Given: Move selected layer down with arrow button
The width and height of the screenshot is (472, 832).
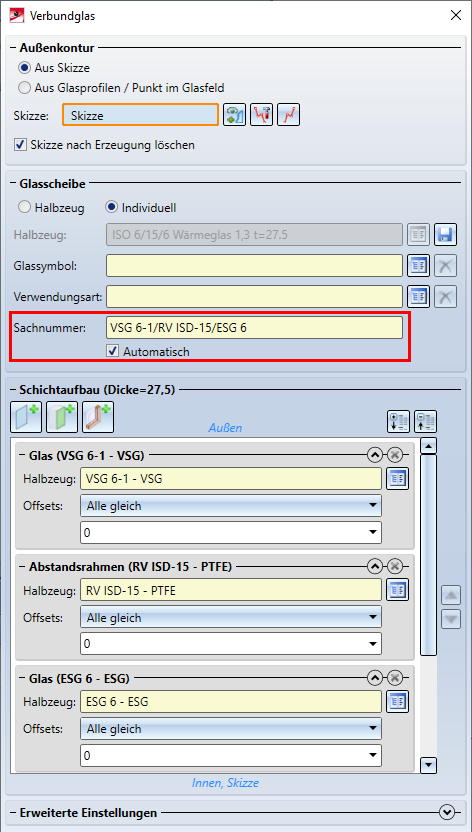Looking at the screenshot, I should [x=451, y=619].
